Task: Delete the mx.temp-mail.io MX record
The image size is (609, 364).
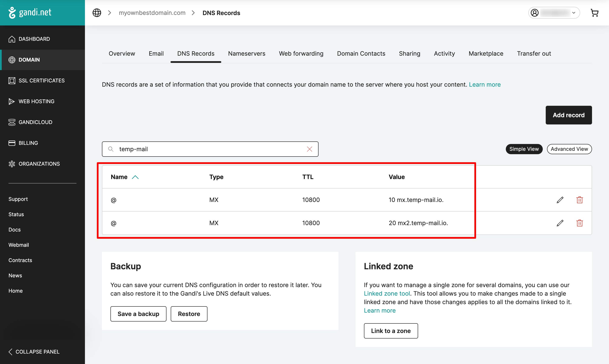Action: click(579, 200)
